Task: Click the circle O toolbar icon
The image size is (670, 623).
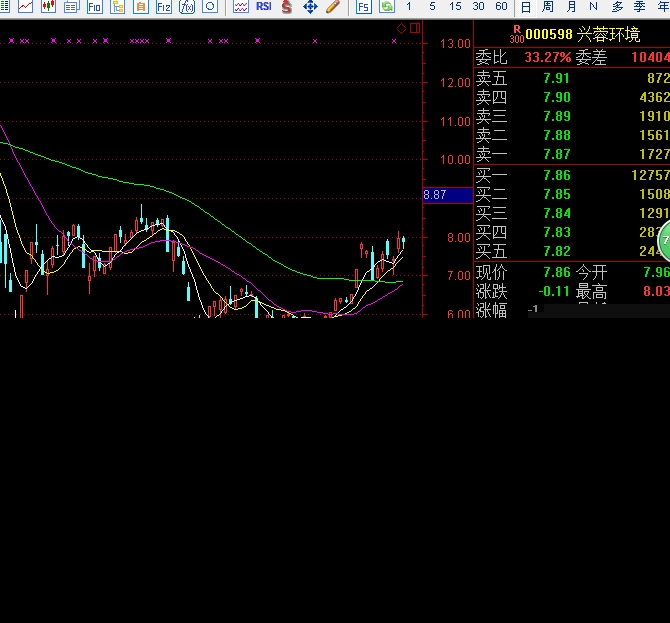Action: click(x=210, y=6)
